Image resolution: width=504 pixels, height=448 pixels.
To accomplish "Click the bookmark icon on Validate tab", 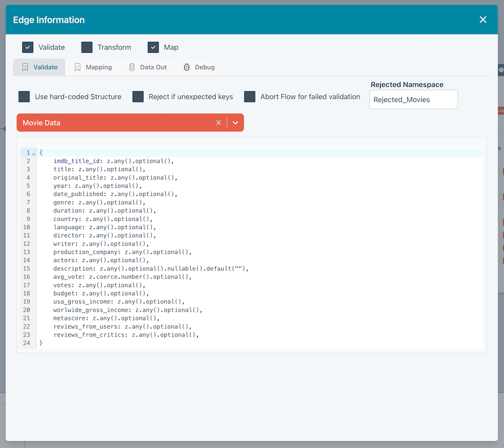I will [25, 67].
